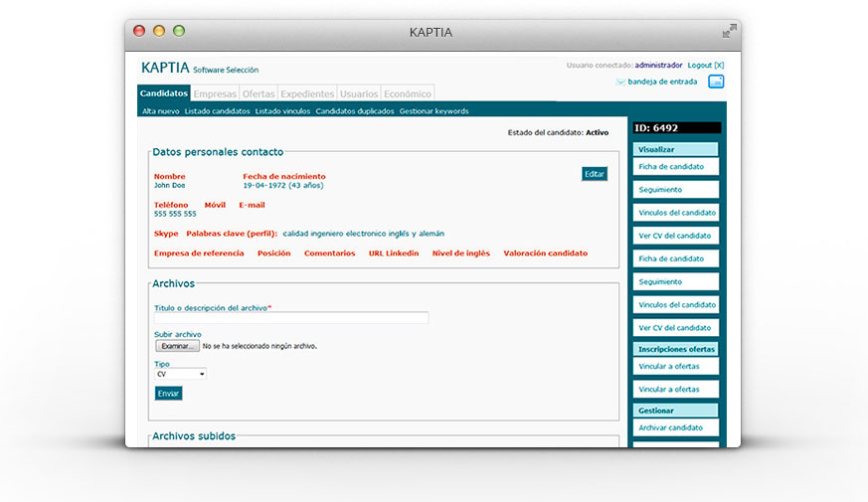Click the birth date 19-04-1972 (43 años)
The height and width of the screenshot is (502, 868).
283,186
